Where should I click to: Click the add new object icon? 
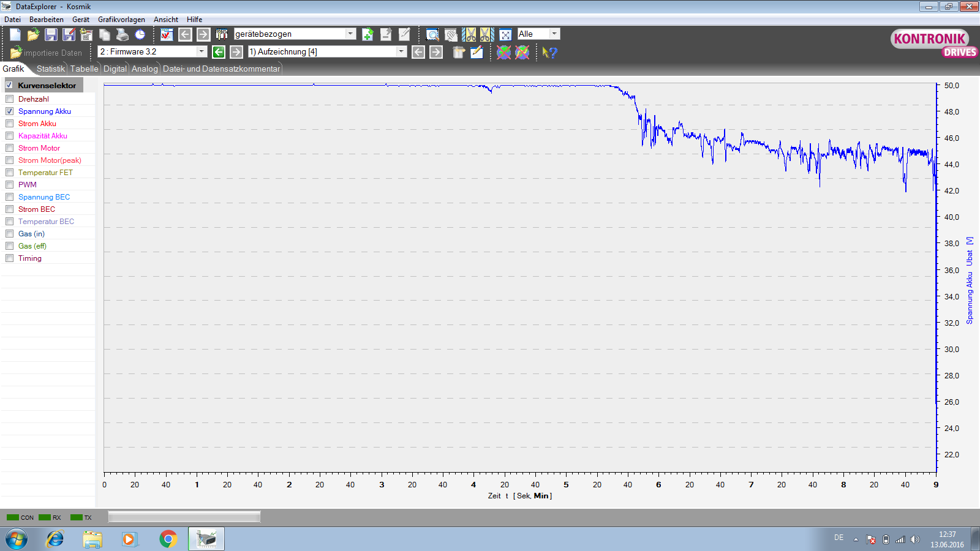[367, 34]
